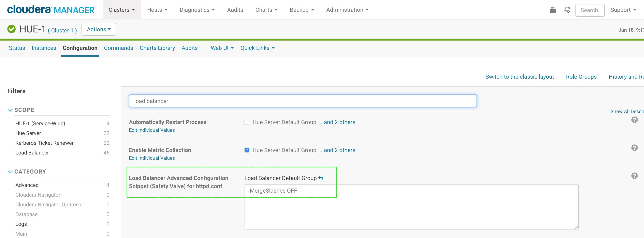
Task: Open the Actions dropdown button
Action: tap(99, 29)
